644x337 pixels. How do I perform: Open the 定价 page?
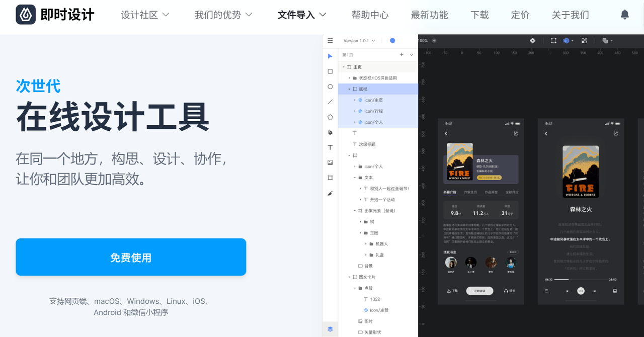(x=520, y=15)
